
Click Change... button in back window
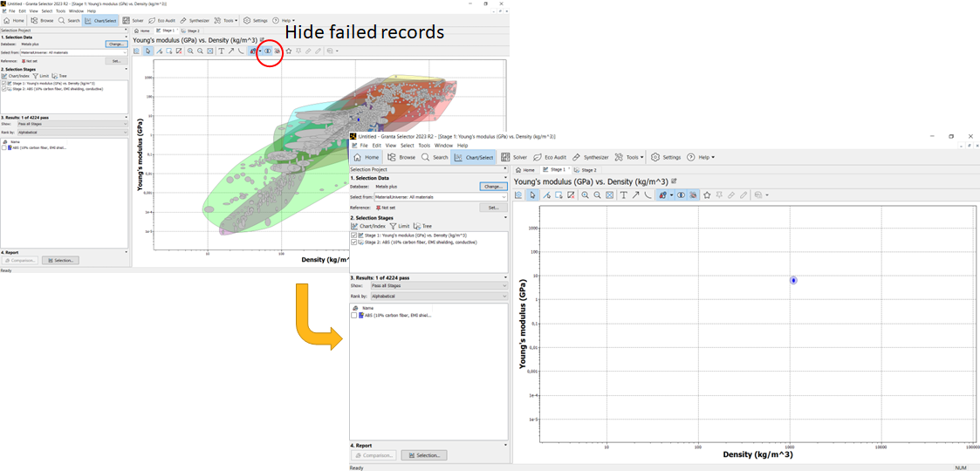[116, 44]
